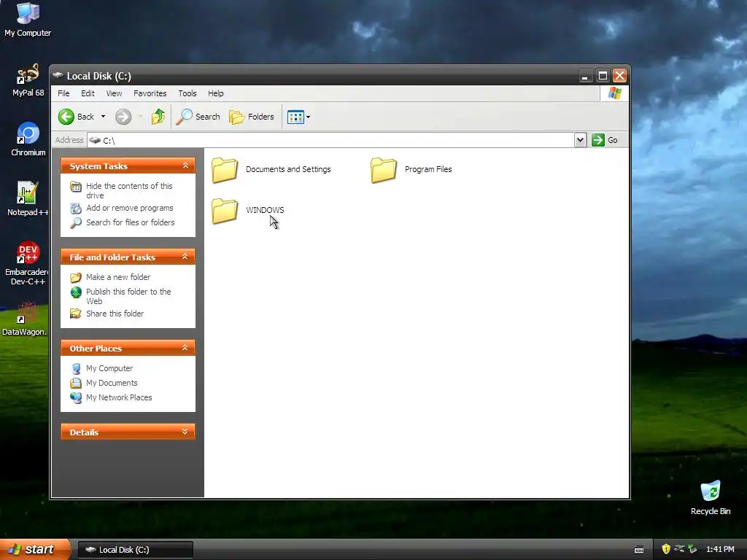Select the Recycle Bin desktop icon
The height and width of the screenshot is (560, 747).
click(x=711, y=497)
